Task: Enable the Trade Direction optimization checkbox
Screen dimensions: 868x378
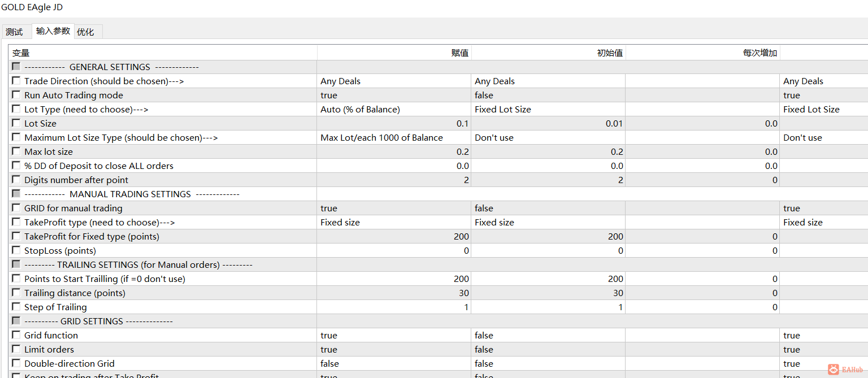Action: point(16,81)
